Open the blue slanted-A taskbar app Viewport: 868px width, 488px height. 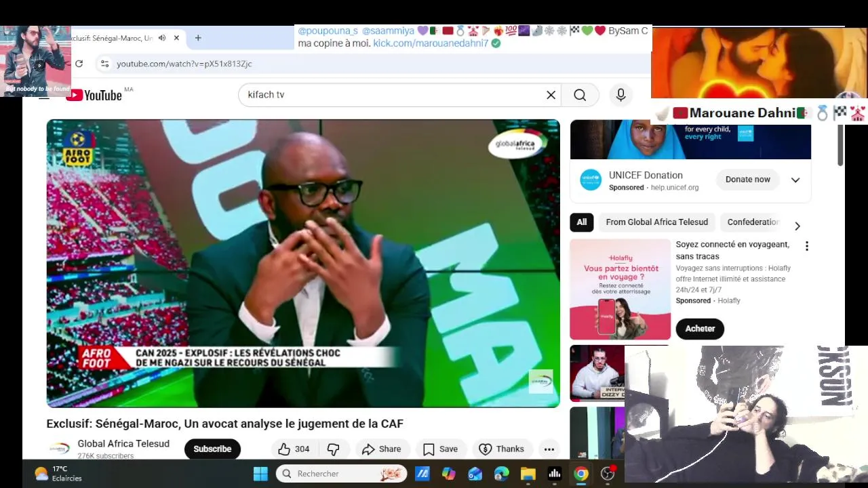(422, 474)
